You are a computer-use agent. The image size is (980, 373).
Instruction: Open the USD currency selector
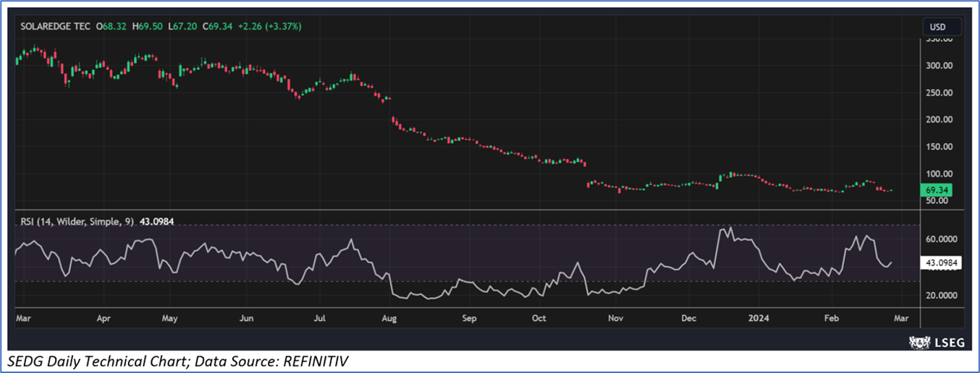tap(937, 27)
